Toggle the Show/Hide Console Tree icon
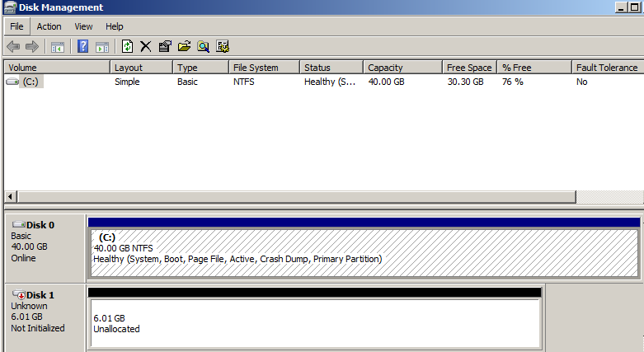Viewport: 644px width, 352px height. pyautogui.click(x=58, y=46)
